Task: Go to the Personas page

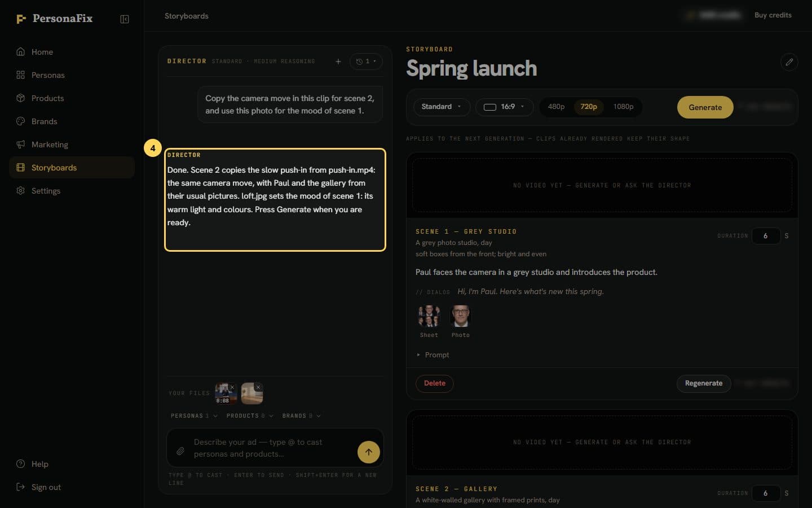Action: pyautogui.click(x=72, y=75)
